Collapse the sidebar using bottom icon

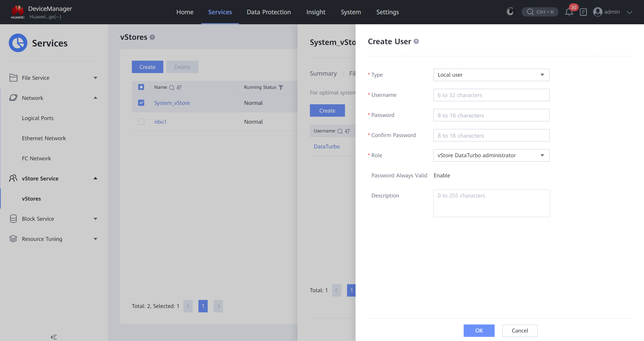(54, 337)
